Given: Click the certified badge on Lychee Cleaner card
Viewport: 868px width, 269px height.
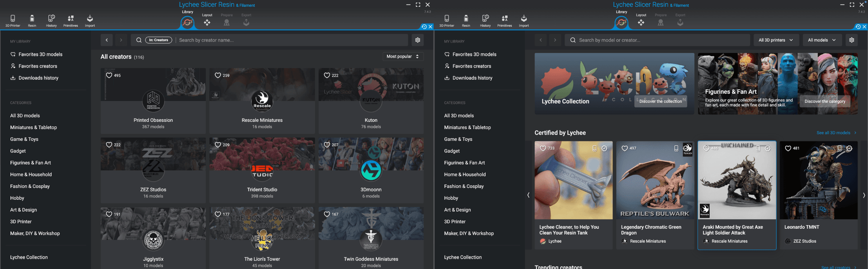Looking at the screenshot, I should click(x=604, y=148).
